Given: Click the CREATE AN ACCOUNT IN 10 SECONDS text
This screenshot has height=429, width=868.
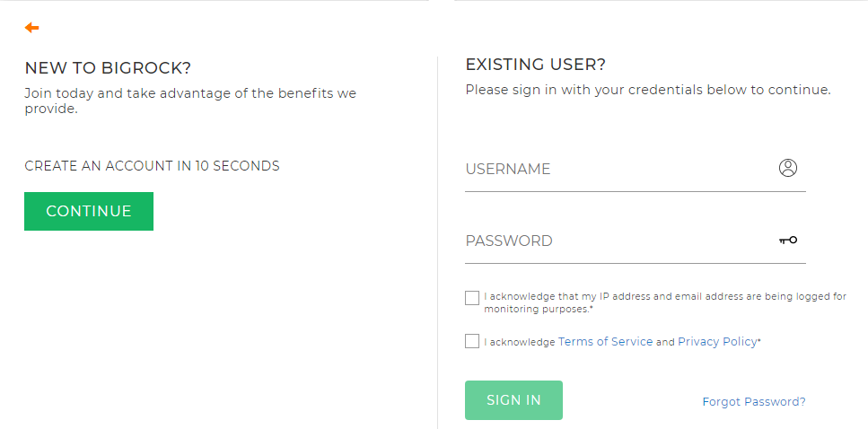Looking at the screenshot, I should click(x=153, y=166).
